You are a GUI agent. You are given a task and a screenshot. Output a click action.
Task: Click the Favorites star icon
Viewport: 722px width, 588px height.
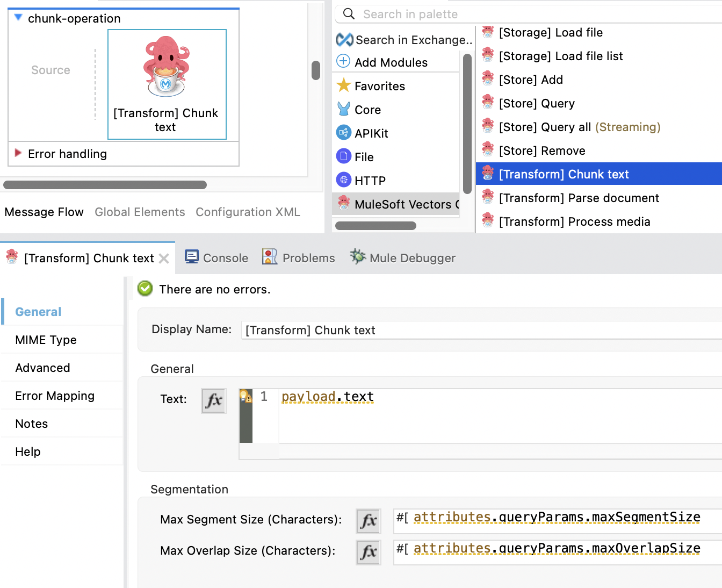click(x=343, y=85)
